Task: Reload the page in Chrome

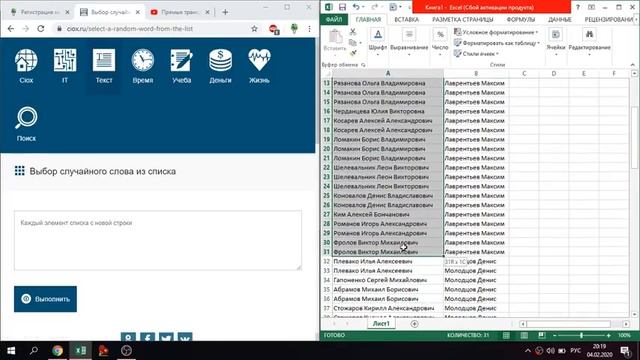Action: coord(40,29)
